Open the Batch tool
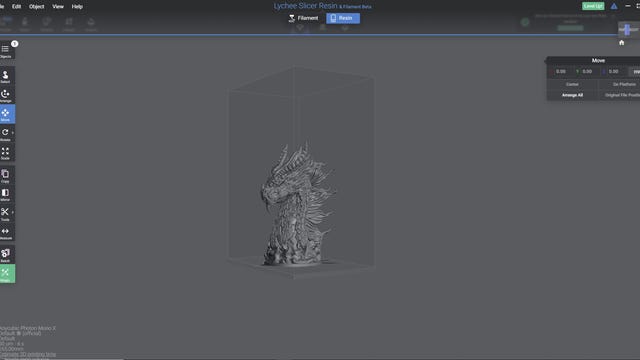The image size is (640, 360). click(6, 255)
